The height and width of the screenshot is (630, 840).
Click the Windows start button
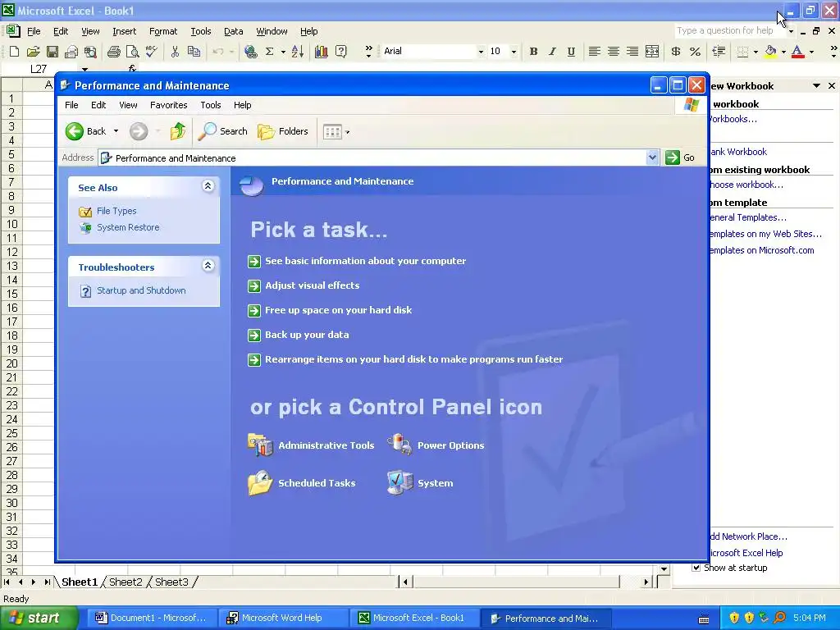38,618
